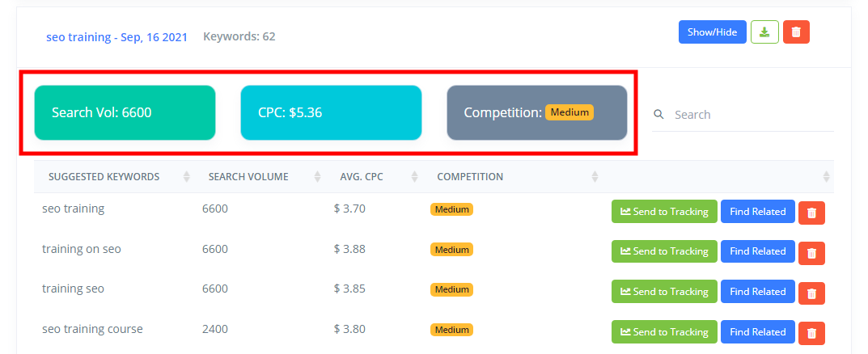Sort by Suggested Keywords column arrows
The height and width of the screenshot is (354, 868).
point(187,177)
